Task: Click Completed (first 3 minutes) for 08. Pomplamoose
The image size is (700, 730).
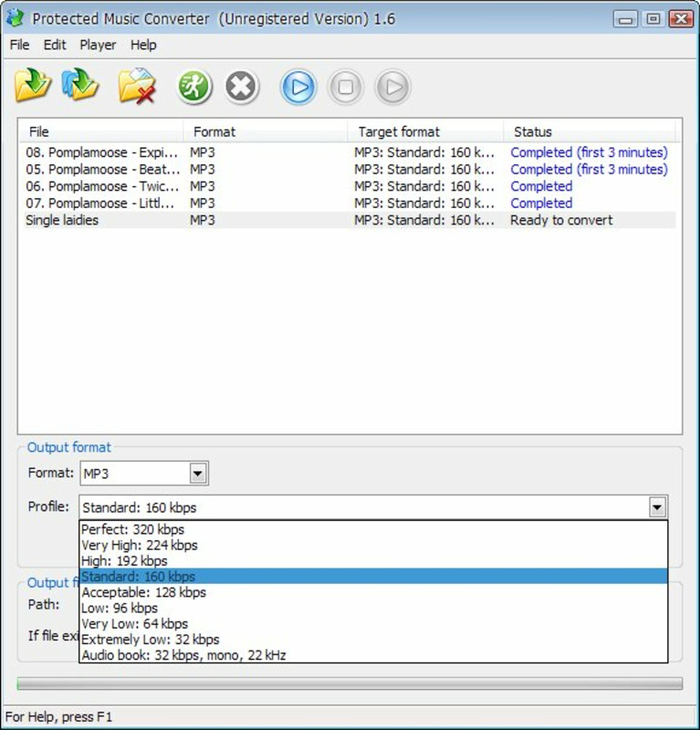Action: tap(589, 152)
